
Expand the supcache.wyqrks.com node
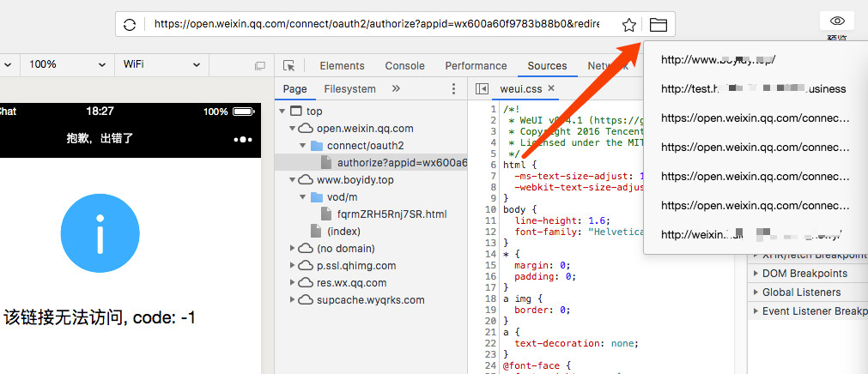tap(292, 300)
